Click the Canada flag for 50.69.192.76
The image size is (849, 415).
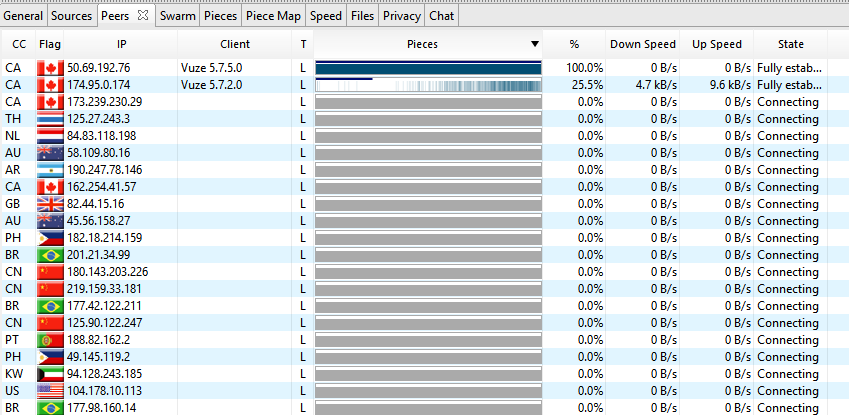[50, 68]
